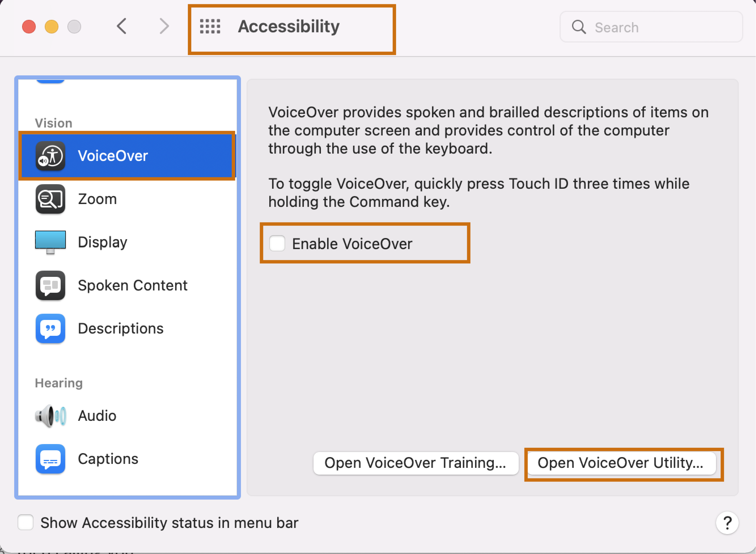Enable the VoiceOver checkbox

click(278, 243)
